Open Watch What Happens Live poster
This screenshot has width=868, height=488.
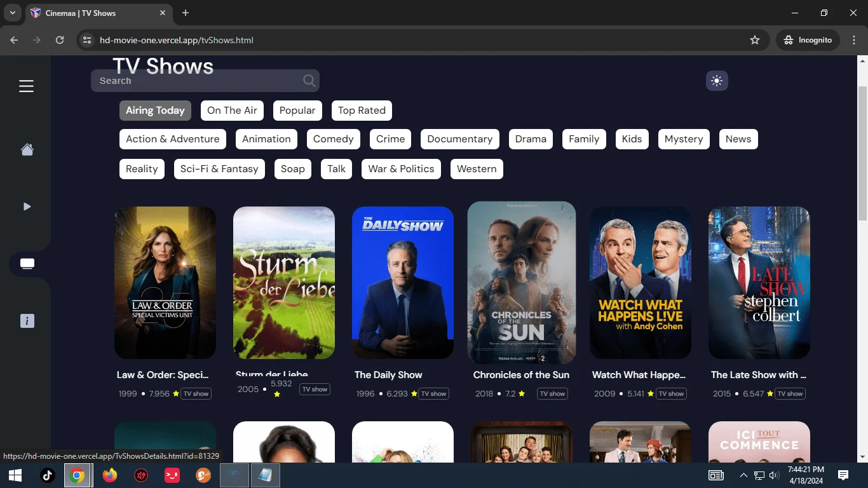point(641,283)
